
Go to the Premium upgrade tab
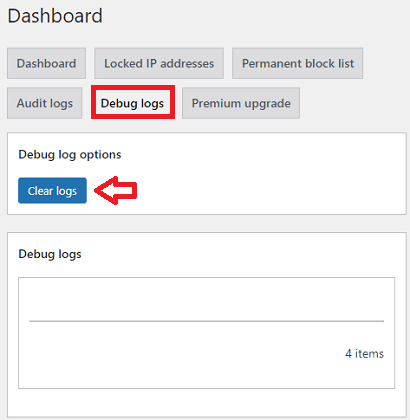[241, 103]
